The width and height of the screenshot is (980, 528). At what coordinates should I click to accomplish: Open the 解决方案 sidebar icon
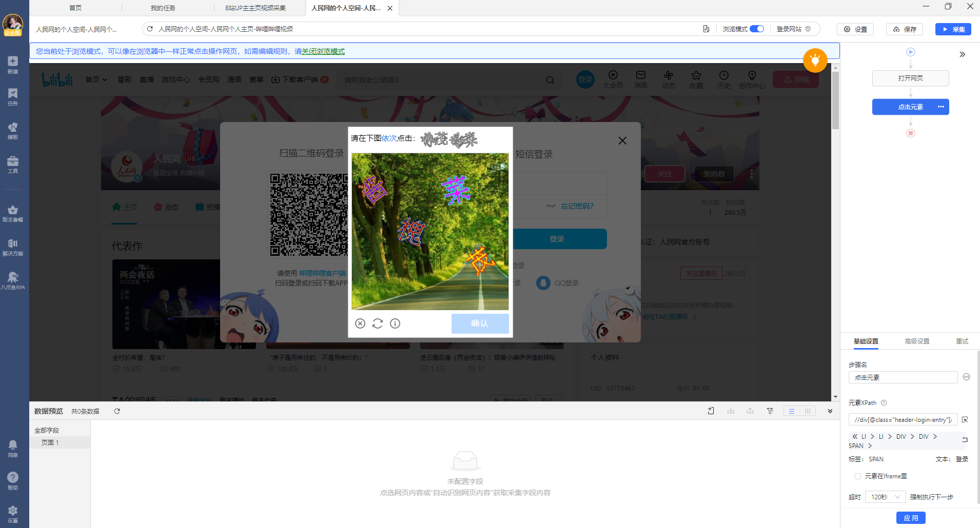coord(13,247)
